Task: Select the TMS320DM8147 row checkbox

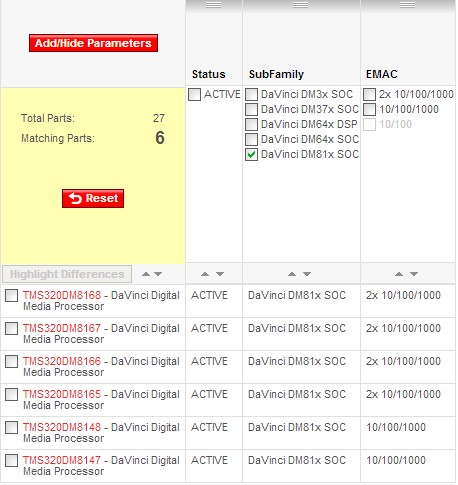Action: (x=11, y=460)
